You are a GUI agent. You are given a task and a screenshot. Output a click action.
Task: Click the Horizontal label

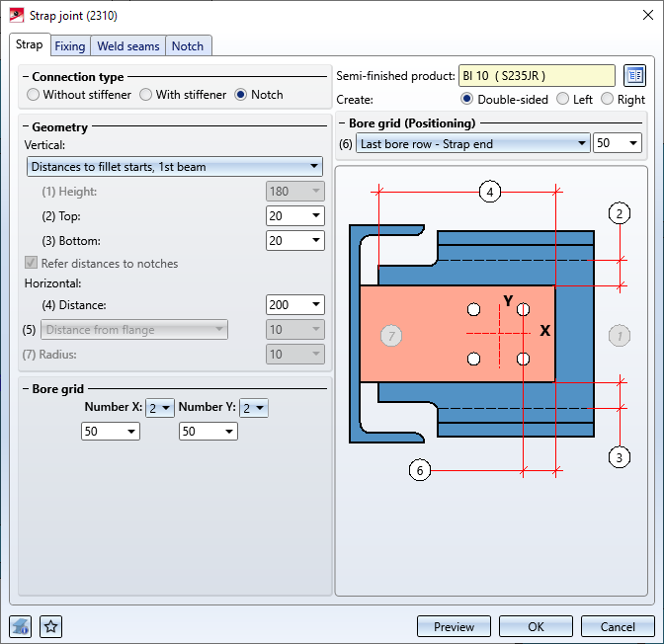(53, 283)
